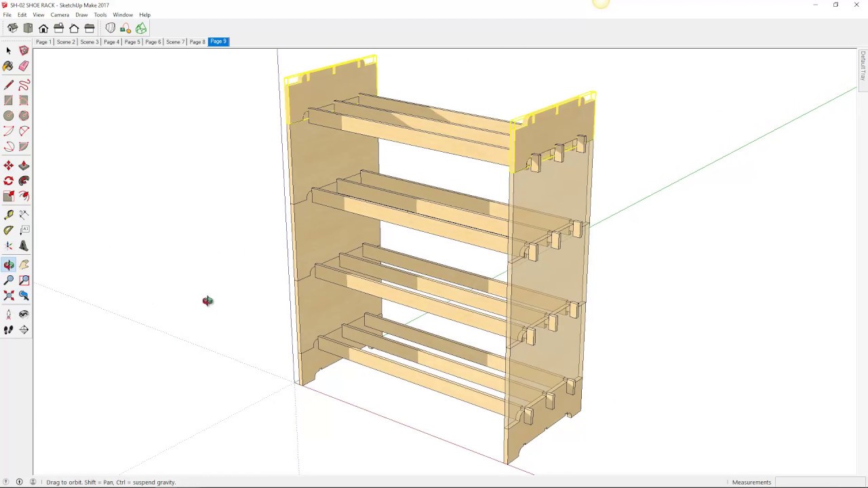Open the Camera menu
The image size is (868, 488).
(60, 15)
